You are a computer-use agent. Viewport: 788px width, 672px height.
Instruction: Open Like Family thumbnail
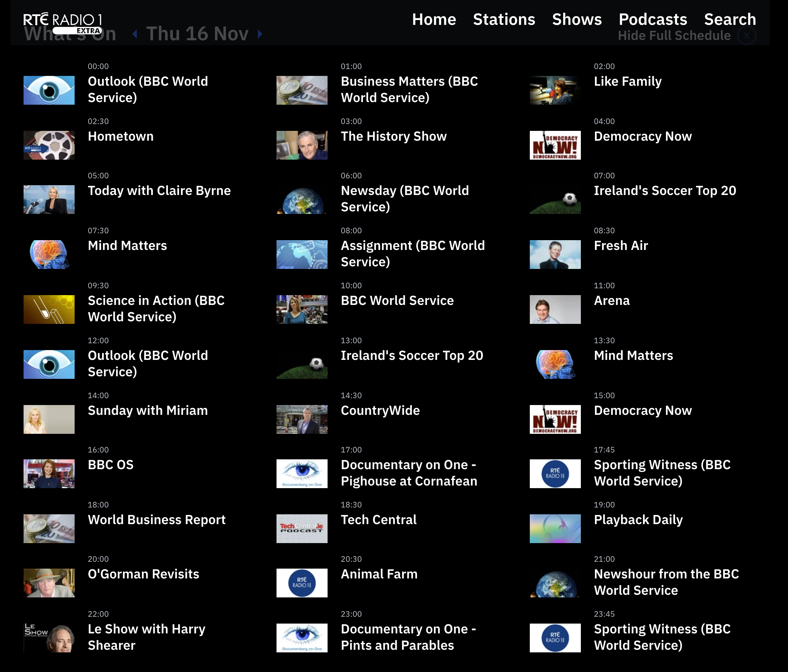(555, 90)
